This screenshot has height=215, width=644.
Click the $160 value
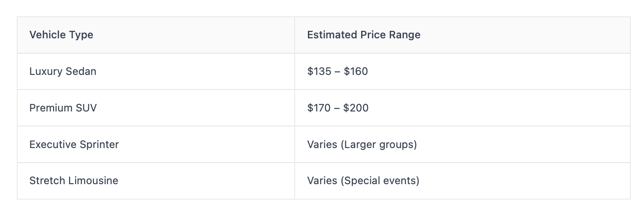point(356,71)
